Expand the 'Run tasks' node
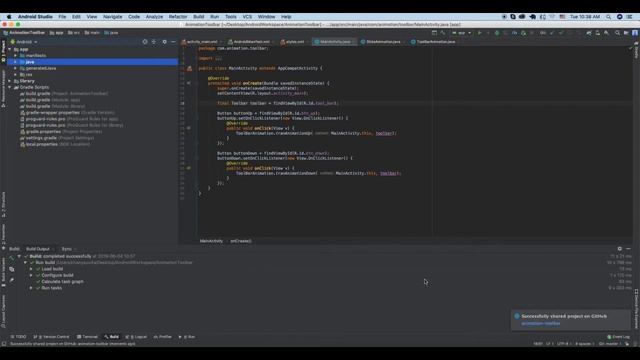The width and height of the screenshot is (640, 360). 31,288
